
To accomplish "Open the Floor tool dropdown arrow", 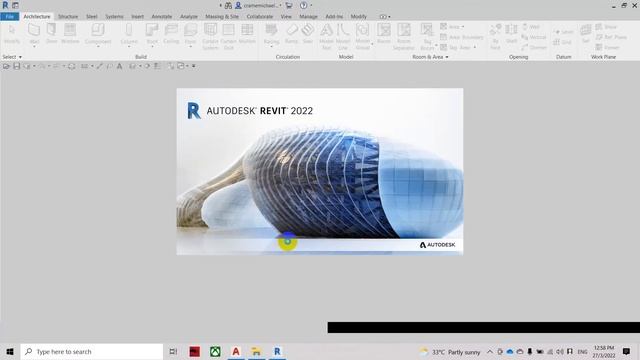I will (x=191, y=47).
